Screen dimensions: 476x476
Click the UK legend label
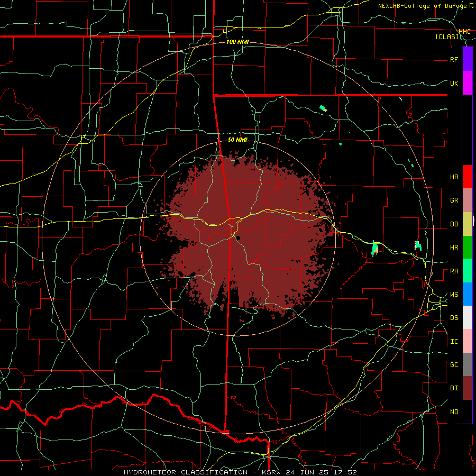454,83
